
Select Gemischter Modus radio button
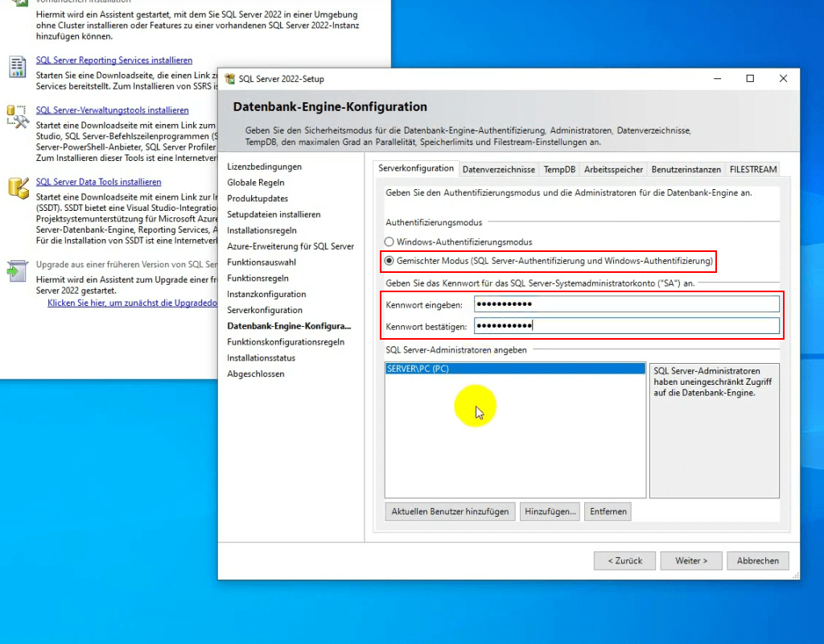click(x=390, y=261)
